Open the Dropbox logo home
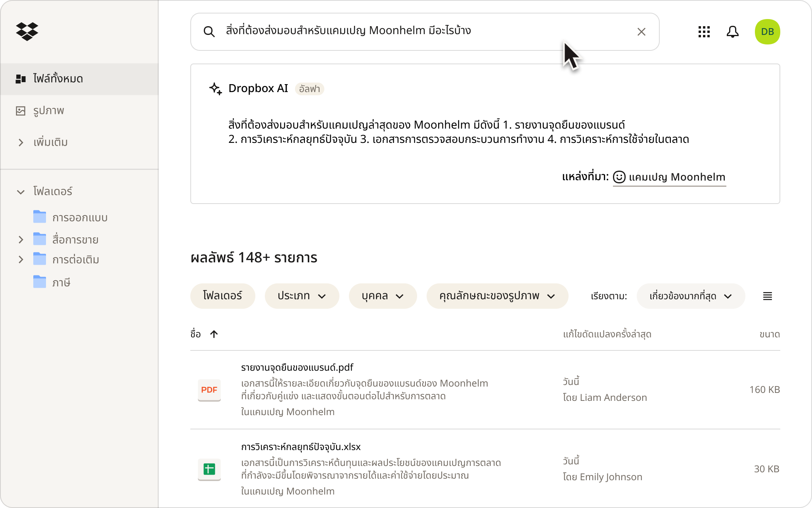The image size is (812, 508). pyautogui.click(x=27, y=31)
